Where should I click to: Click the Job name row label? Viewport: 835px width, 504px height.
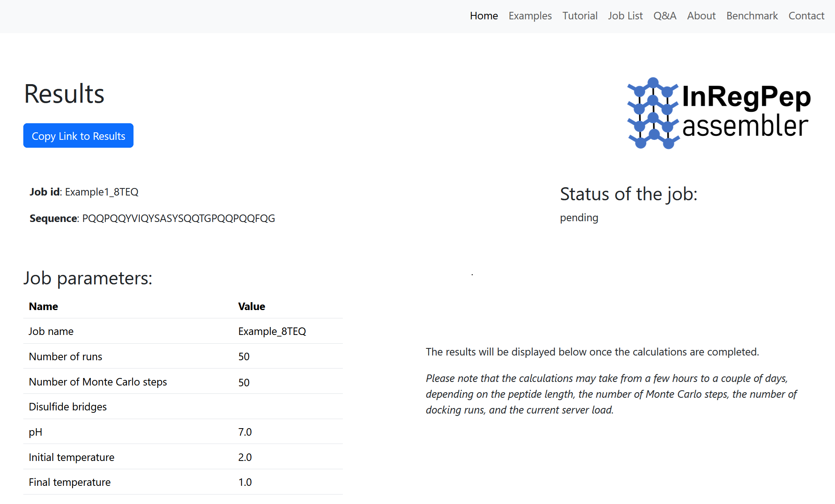[51, 331]
